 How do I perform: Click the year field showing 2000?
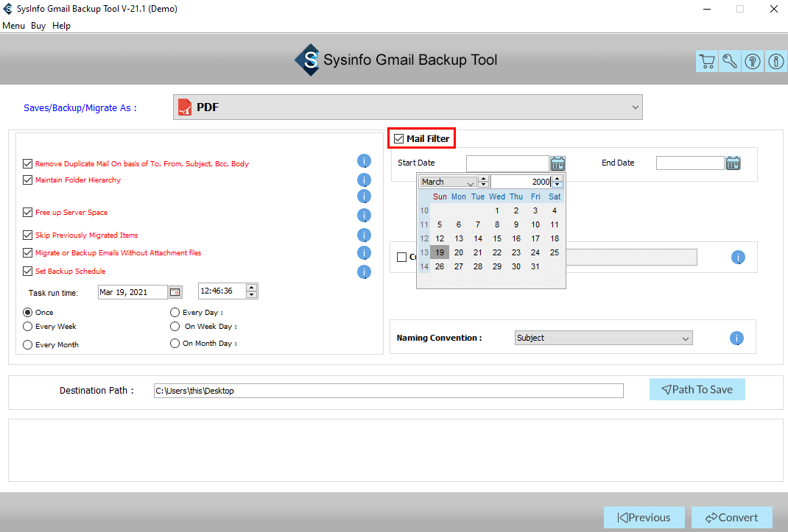coord(521,182)
